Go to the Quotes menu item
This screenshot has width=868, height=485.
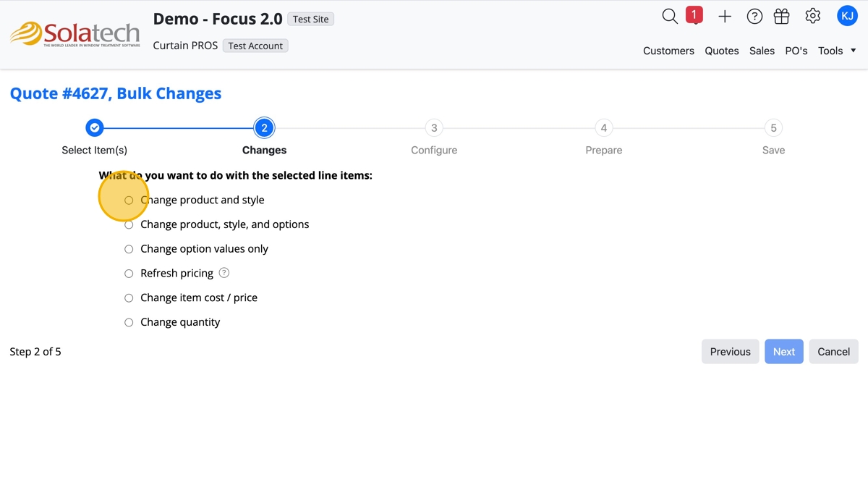[722, 51]
